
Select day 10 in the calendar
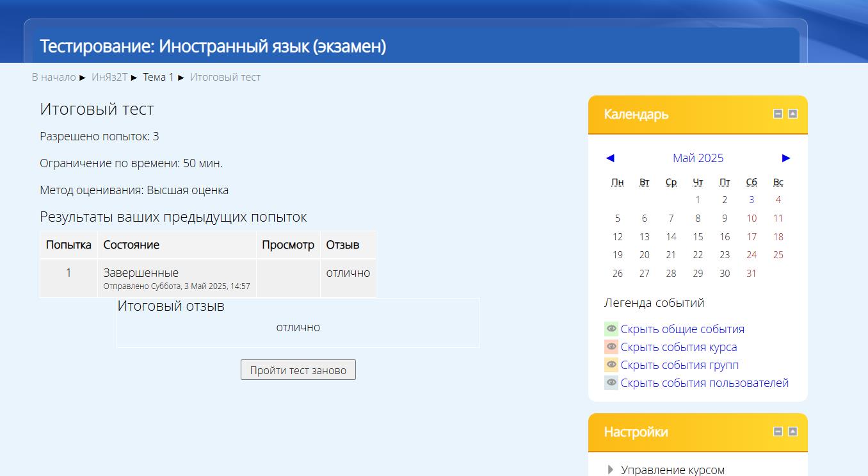tap(751, 218)
